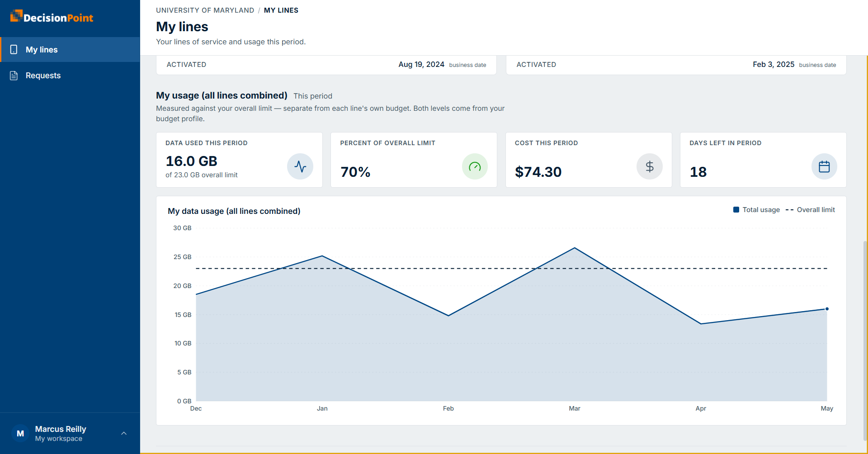868x454 pixels.
Task: Click the Marcus Reilly name
Action: (x=61, y=429)
